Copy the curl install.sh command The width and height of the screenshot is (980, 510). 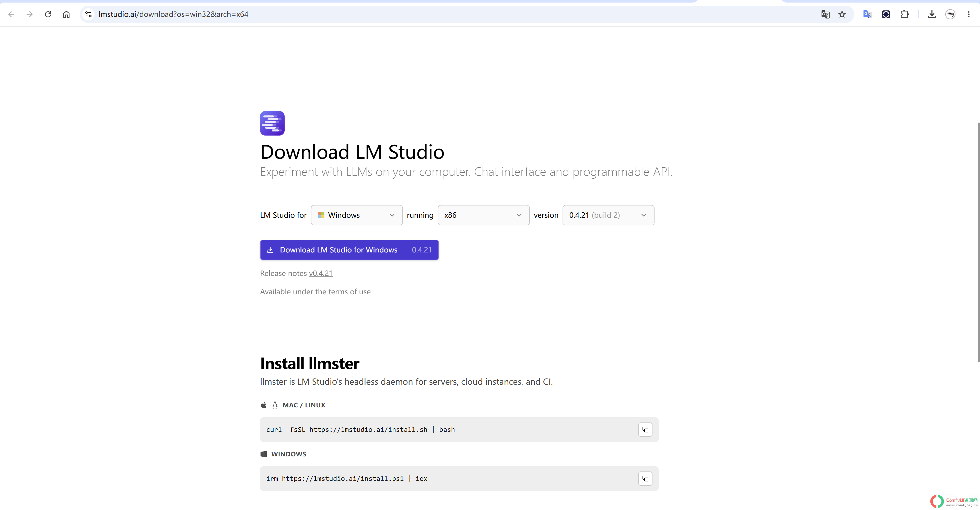pos(645,429)
